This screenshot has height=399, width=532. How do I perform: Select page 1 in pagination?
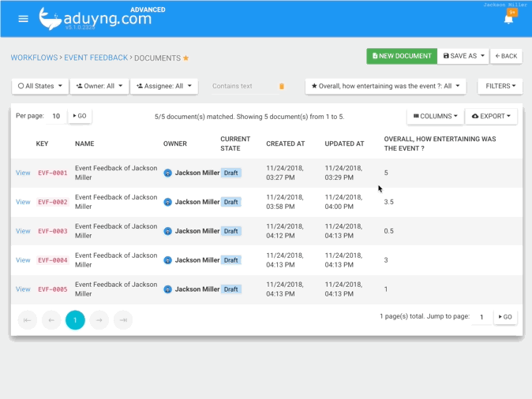point(75,320)
